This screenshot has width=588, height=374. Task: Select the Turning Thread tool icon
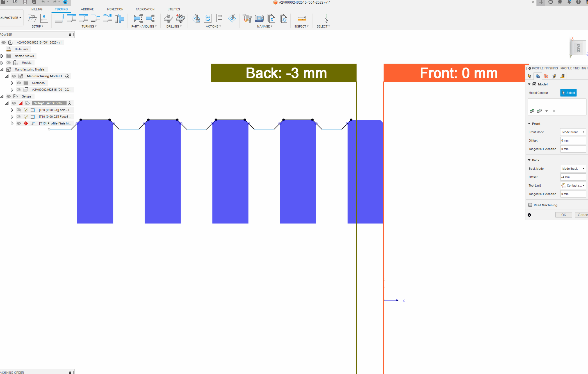click(108, 19)
